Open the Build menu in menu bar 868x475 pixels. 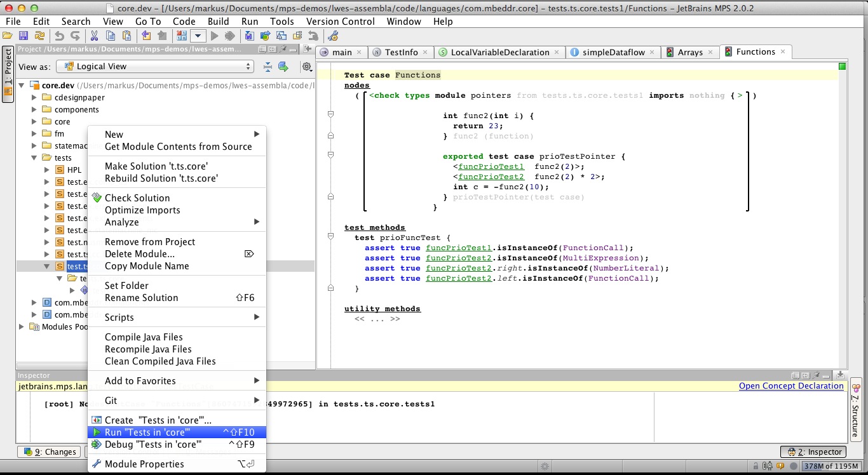click(x=218, y=21)
